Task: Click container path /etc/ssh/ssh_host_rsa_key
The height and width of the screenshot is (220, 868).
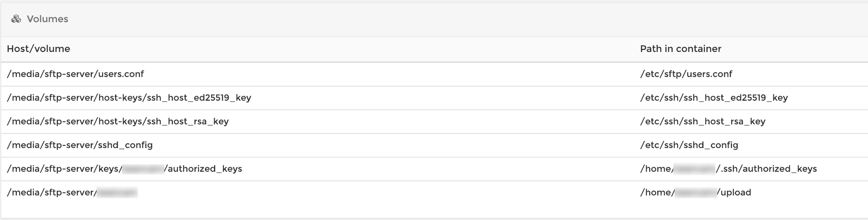Action: pos(703,122)
